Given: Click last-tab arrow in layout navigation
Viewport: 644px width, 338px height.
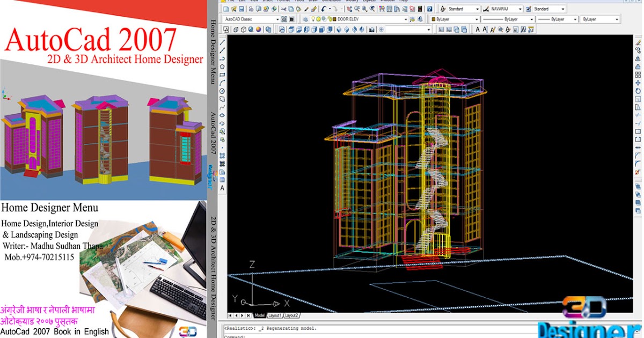Looking at the screenshot, I should coord(248,315).
